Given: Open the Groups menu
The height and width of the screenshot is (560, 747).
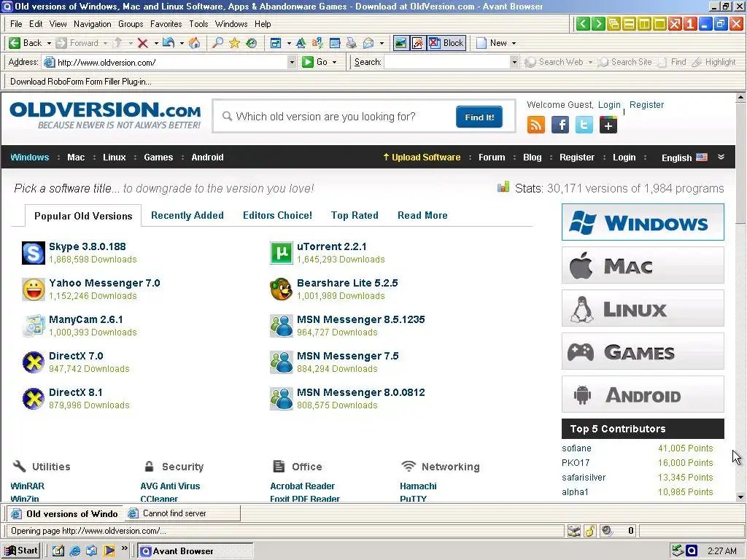Looking at the screenshot, I should 131,24.
